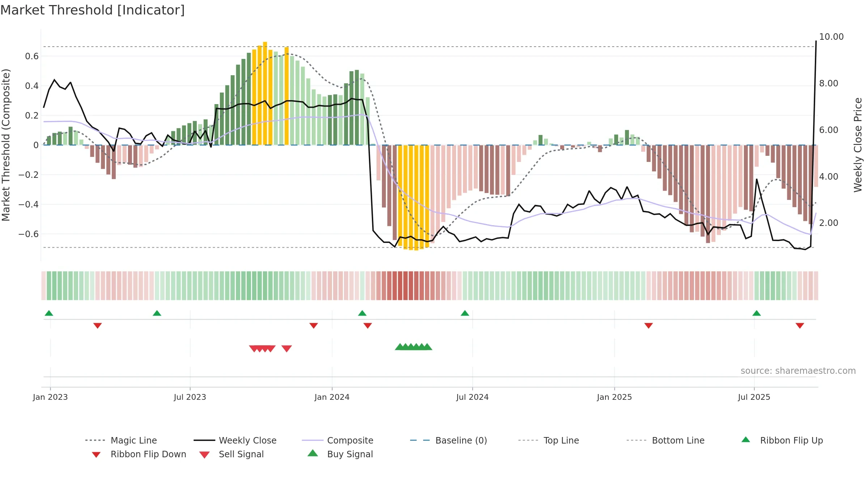
Task: Click the 6.00 right-axis price label
Action: 829,130
